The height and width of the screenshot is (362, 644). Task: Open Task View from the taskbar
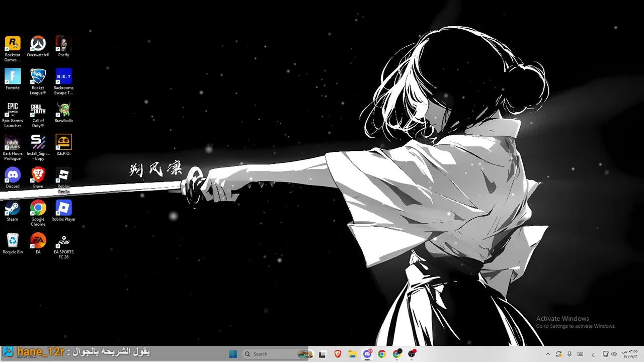pos(322,354)
